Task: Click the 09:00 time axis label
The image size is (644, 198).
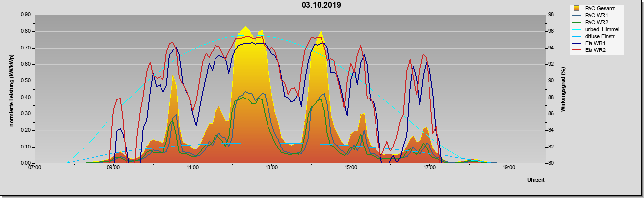Action: 113,167
